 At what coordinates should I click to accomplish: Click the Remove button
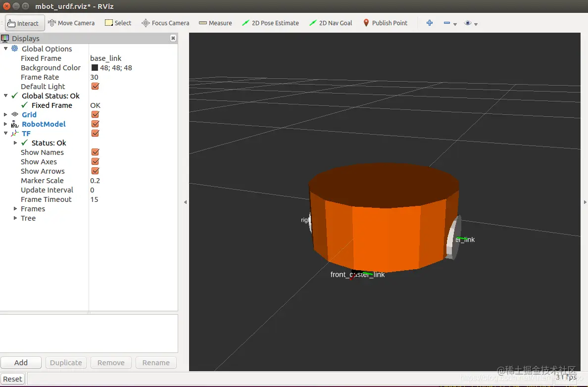coord(111,363)
